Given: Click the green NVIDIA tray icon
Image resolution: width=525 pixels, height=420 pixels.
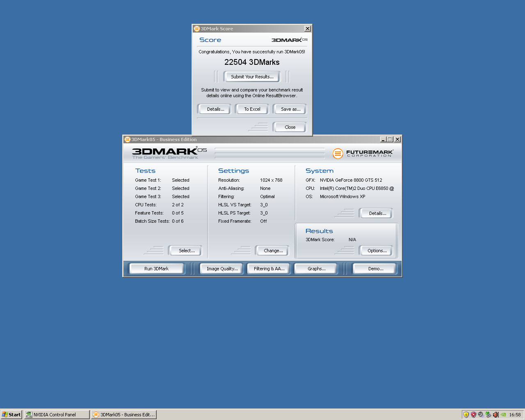Looking at the screenshot, I should (503, 415).
